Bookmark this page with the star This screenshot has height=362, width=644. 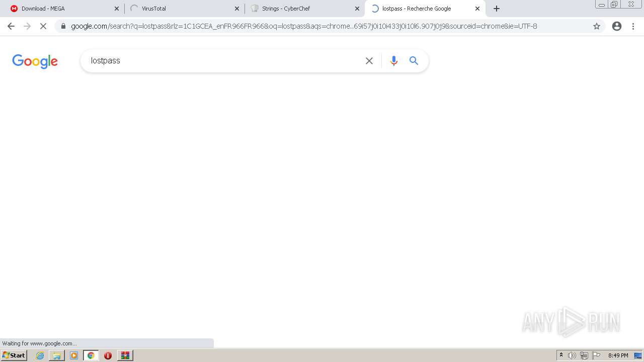(x=597, y=26)
